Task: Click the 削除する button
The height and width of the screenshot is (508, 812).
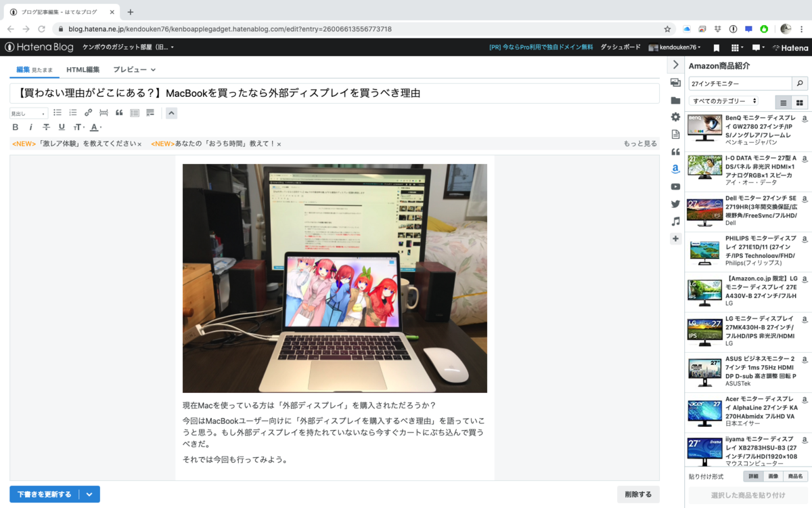Action: (638, 494)
